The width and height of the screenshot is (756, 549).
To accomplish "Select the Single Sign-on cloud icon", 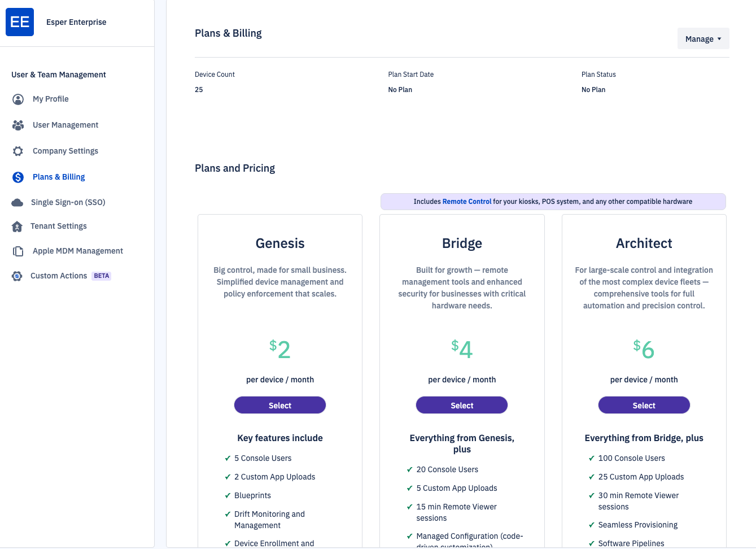I will pos(18,202).
